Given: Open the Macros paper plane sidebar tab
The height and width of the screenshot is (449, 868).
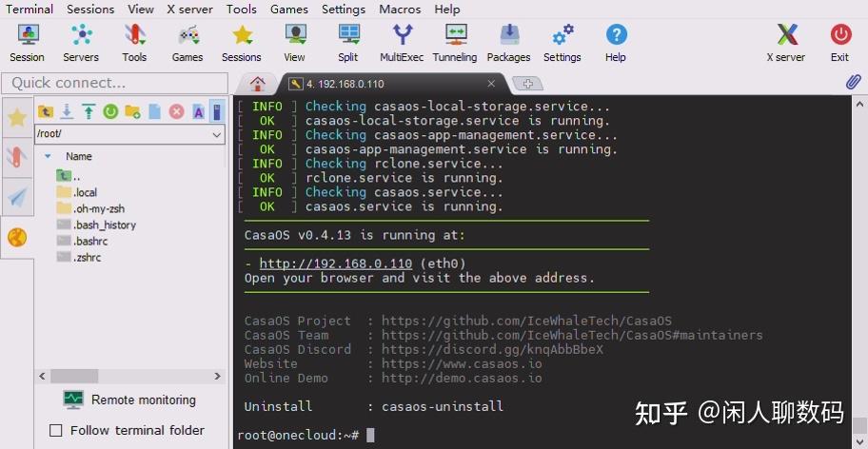Looking at the screenshot, I should 17,197.
